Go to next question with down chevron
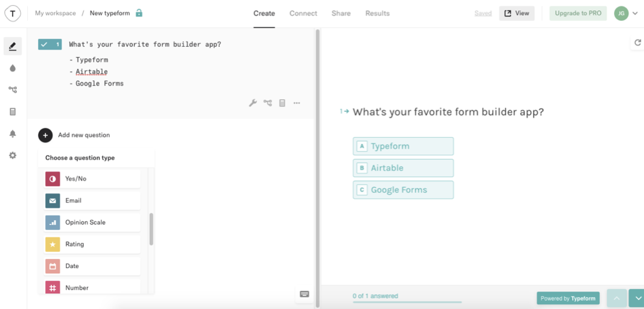The height and width of the screenshot is (309, 644). point(638,298)
